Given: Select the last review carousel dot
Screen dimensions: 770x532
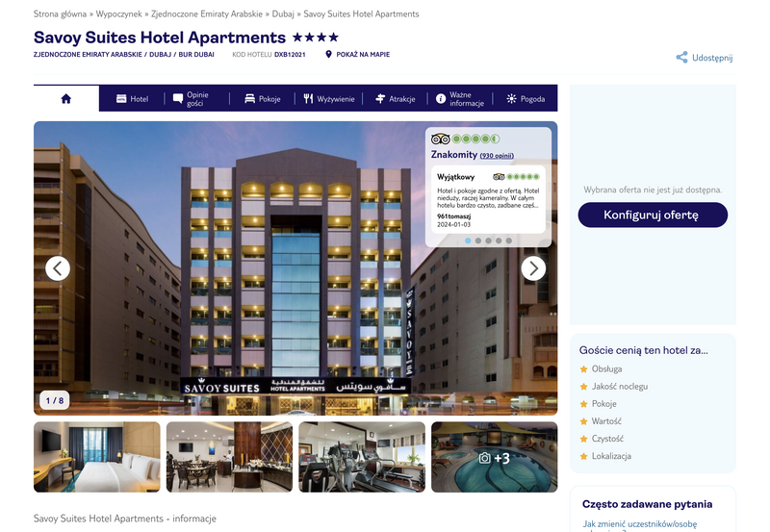Looking at the screenshot, I should (509, 241).
